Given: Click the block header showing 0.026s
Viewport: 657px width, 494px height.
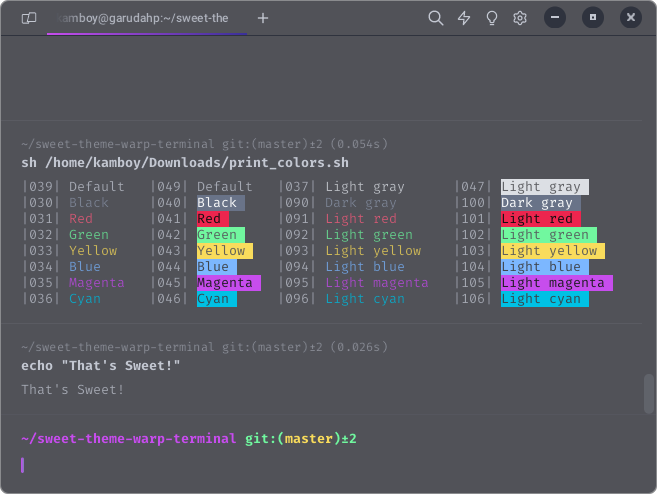Looking at the screenshot, I should (204, 347).
